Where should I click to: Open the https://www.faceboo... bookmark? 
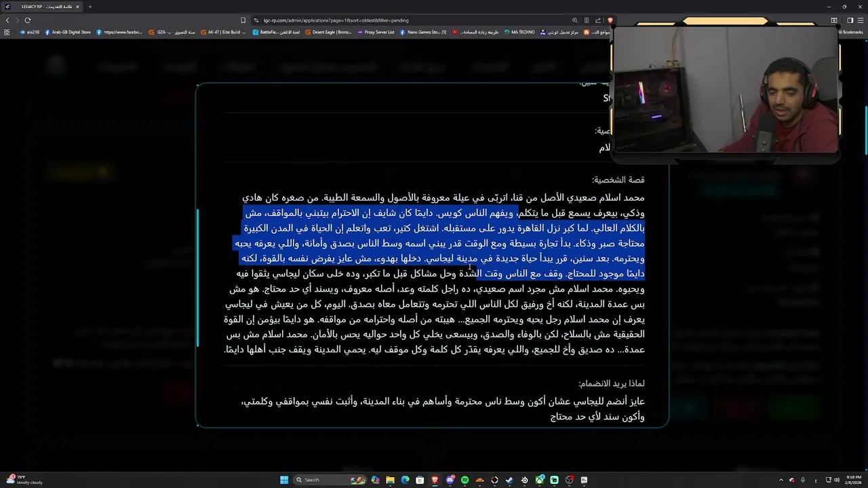point(119,32)
